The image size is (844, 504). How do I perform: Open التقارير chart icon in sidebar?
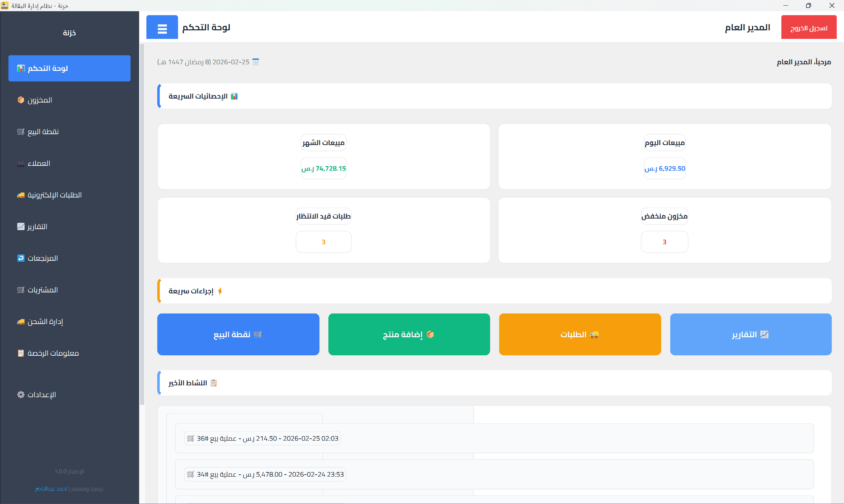[x=21, y=226]
